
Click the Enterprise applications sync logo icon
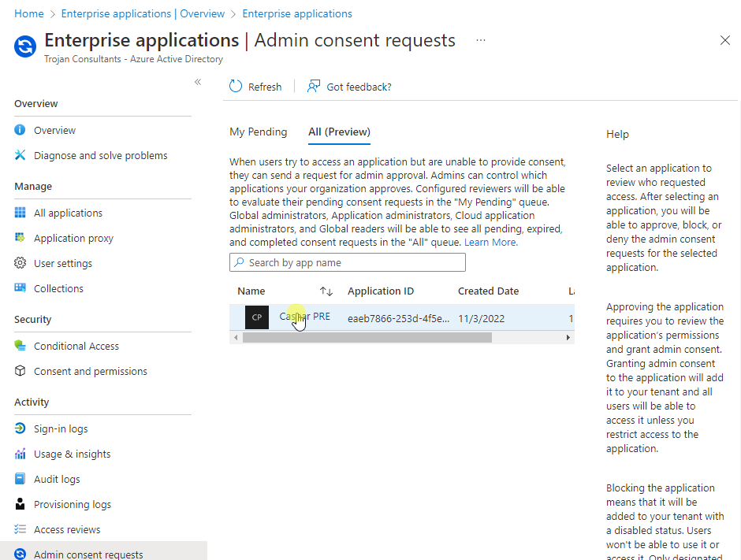(x=25, y=46)
